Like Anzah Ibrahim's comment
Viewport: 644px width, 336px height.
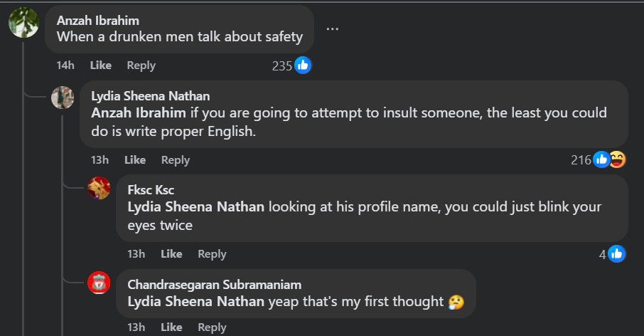(x=100, y=65)
